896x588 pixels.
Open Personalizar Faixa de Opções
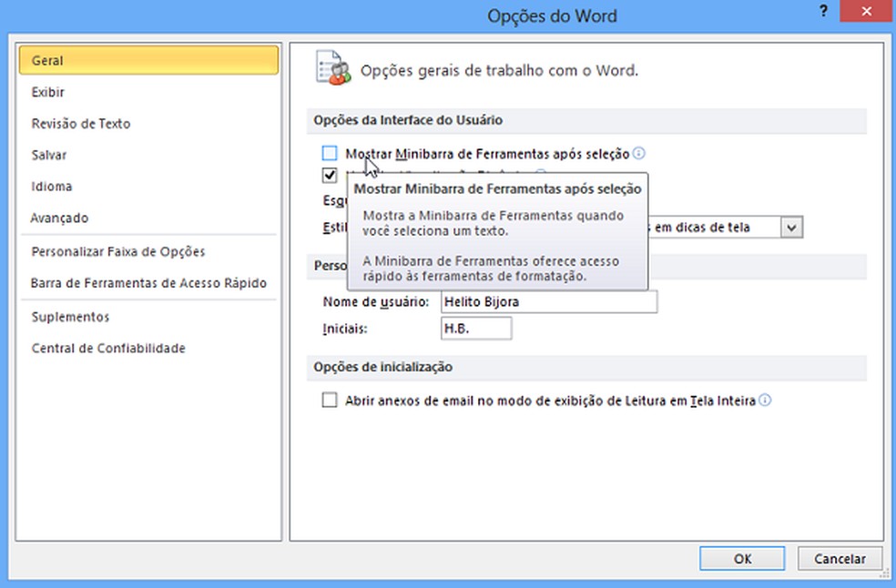(117, 251)
